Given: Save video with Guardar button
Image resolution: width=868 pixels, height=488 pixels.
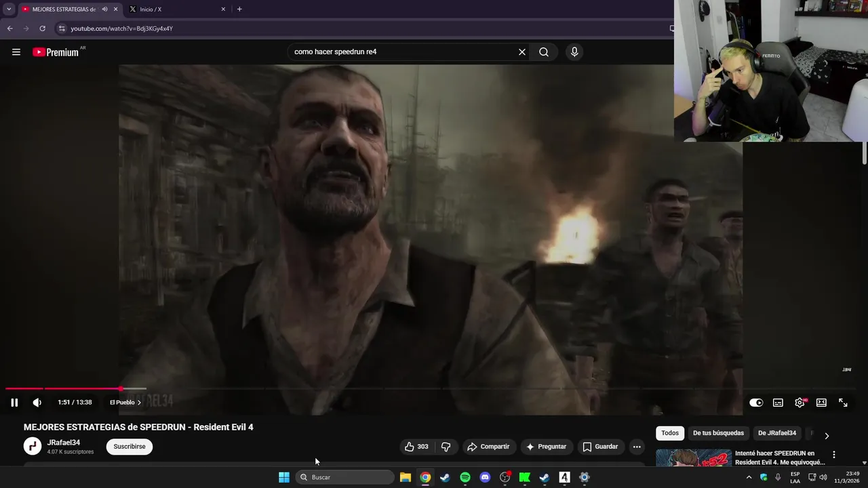Looking at the screenshot, I should (x=600, y=447).
